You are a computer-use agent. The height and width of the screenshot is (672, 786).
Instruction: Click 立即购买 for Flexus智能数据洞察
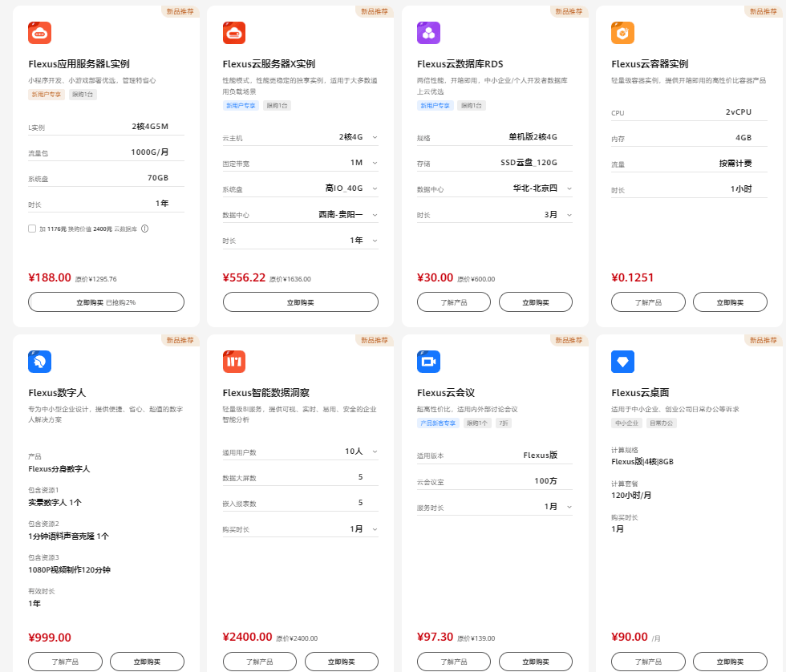[342, 662]
